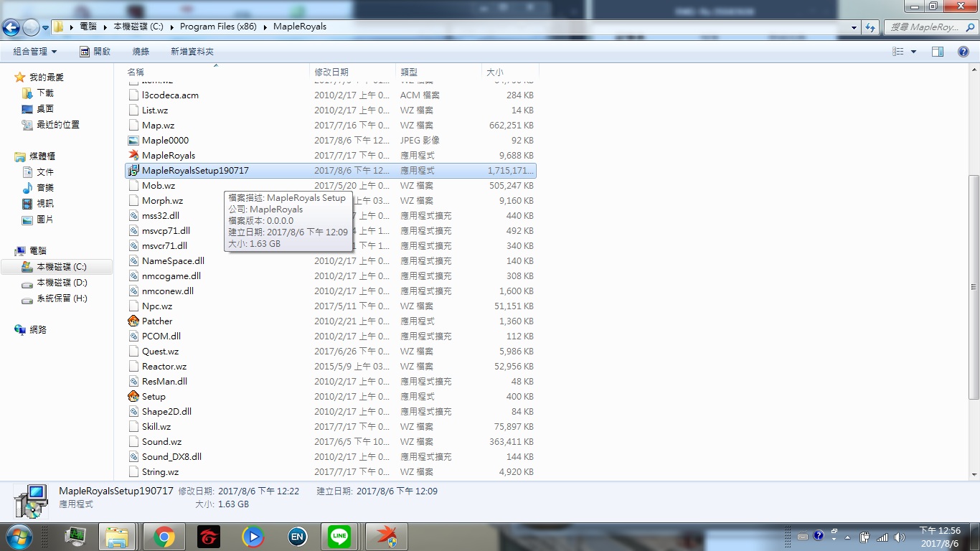
Task: Sort files by 類型 column header
Action: (x=439, y=72)
